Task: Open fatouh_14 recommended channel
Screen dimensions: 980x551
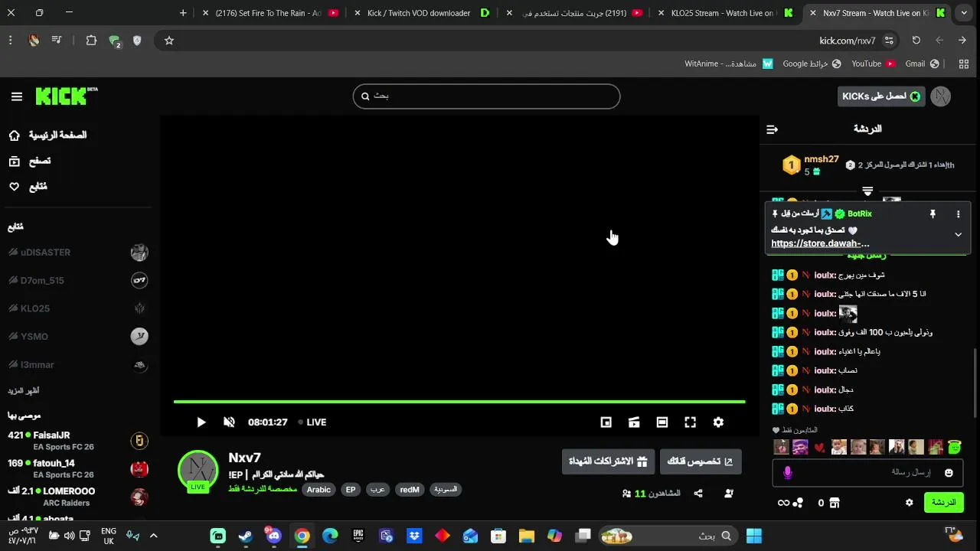Action: [x=77, y=468]
